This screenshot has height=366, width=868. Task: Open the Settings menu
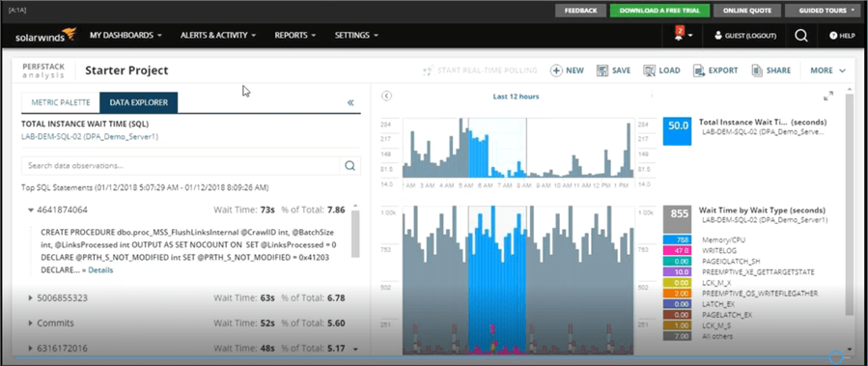tap(356, 35)
